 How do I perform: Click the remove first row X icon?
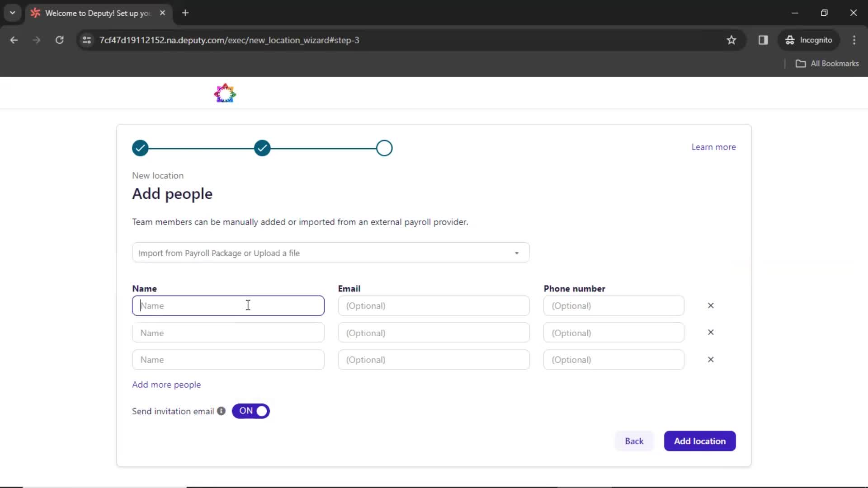(x=711, y=305)
